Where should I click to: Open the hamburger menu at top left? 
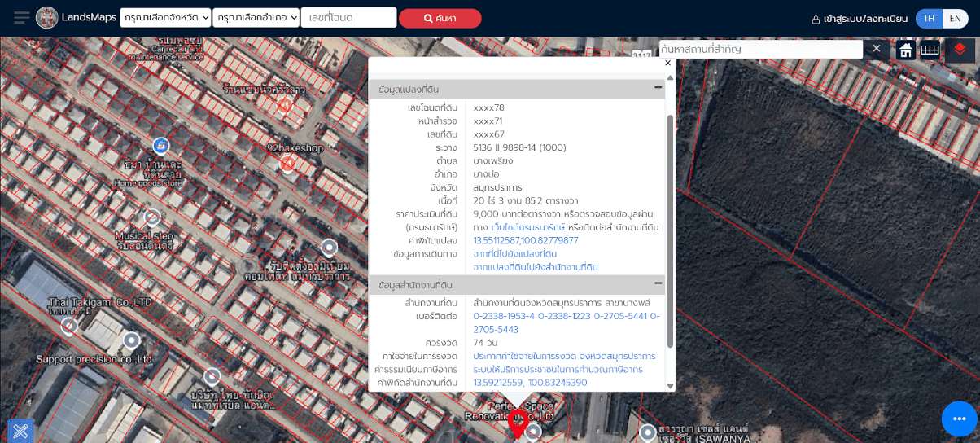22,18
